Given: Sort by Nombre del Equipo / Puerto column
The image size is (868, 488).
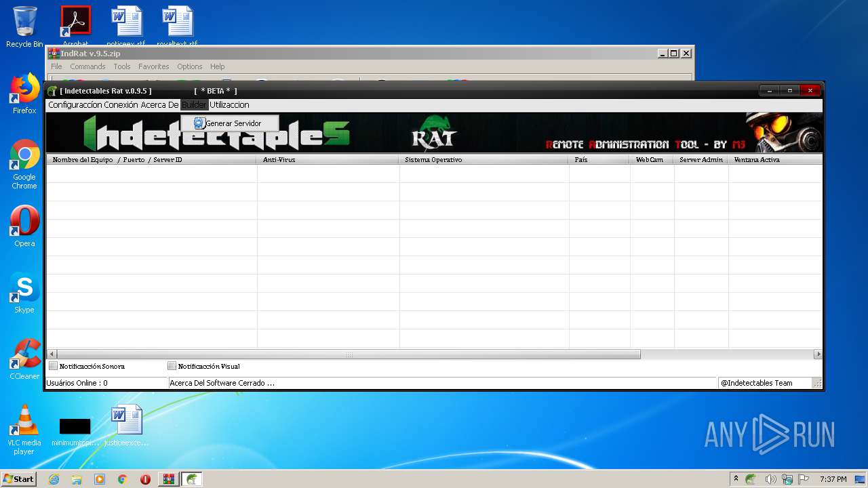Looking at the screenshot, I should pyautogui.click(x=152, y=160).
